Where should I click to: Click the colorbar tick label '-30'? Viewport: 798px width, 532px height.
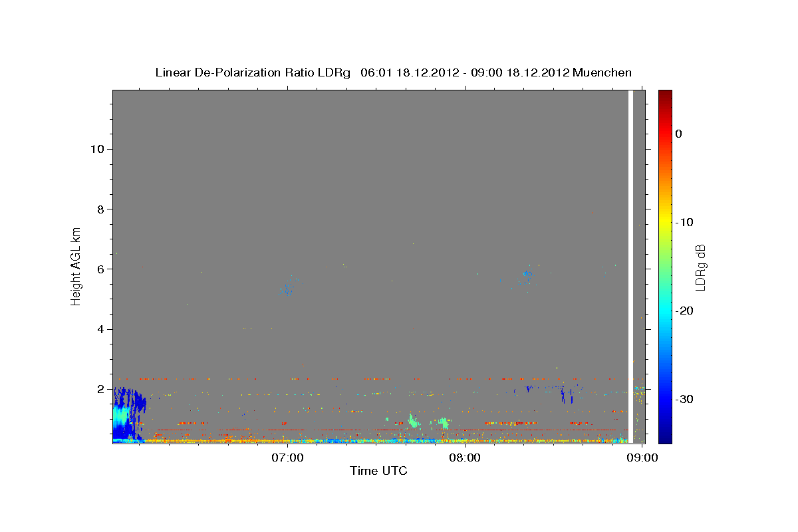coord(684,399)
